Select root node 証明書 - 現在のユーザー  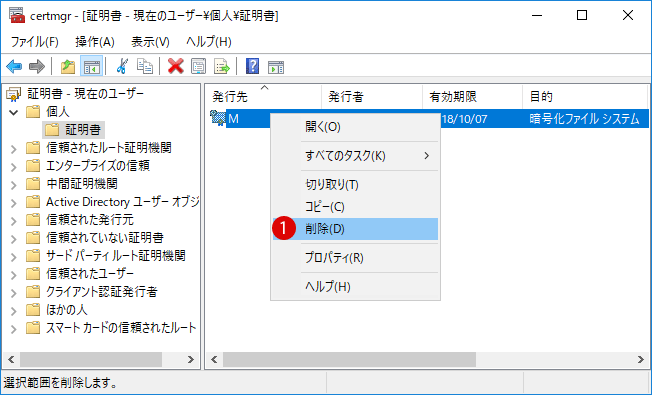[x=85, y=94]
